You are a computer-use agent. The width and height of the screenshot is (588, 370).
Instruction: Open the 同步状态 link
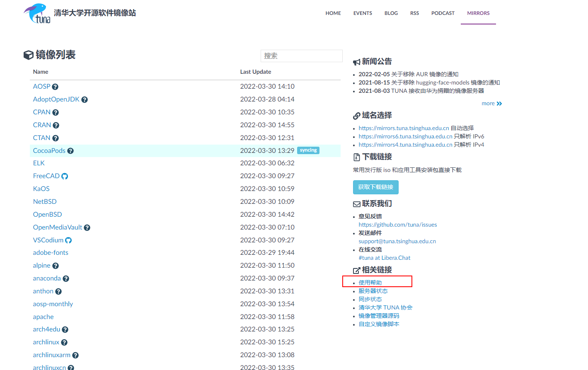[370, 299]
